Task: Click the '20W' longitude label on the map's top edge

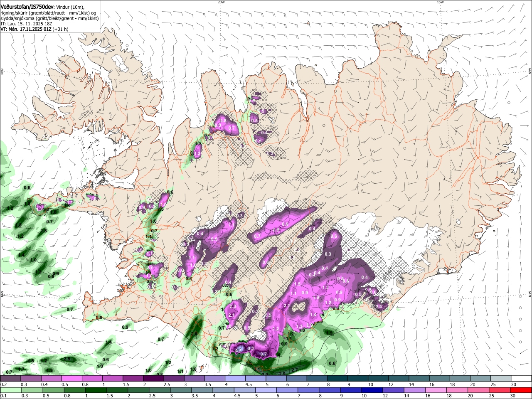Action: click(221, 2)
